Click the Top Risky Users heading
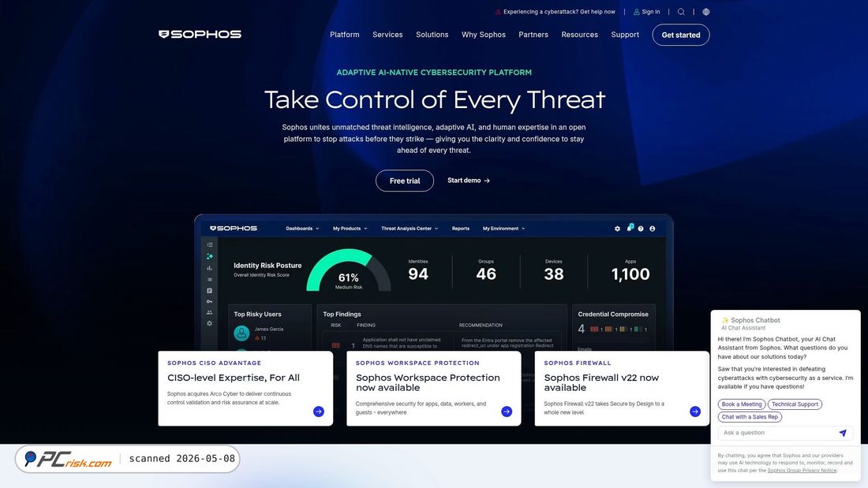This screenshot has width=868, height=488. [257, 315]
